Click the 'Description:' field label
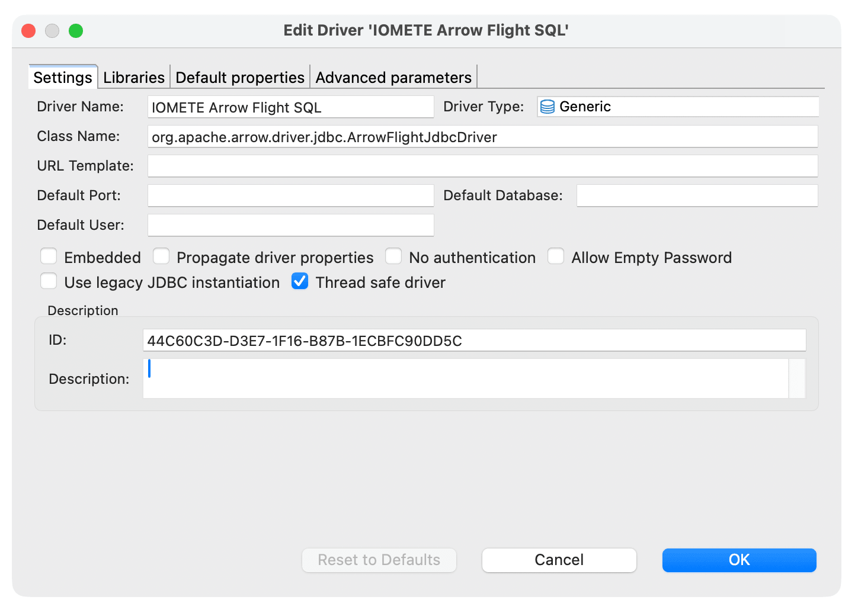The image size is (858, 616). pos(89,379)
